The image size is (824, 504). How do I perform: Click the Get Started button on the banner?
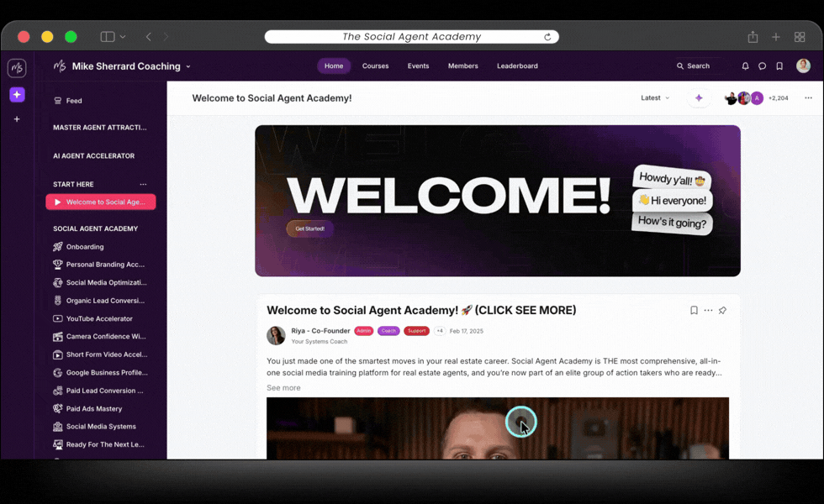pos(309,228)
